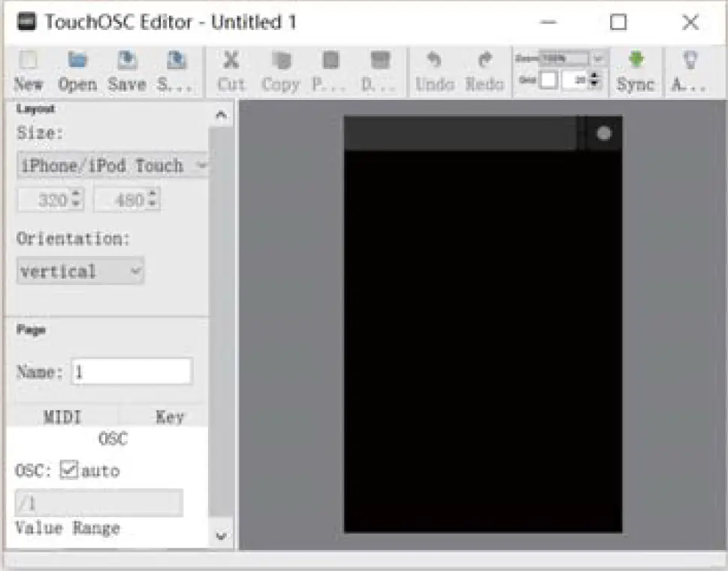The image size is (728, 571).
Task: Click the grid size stepper arrows
Action: click(x=594, y=80)
